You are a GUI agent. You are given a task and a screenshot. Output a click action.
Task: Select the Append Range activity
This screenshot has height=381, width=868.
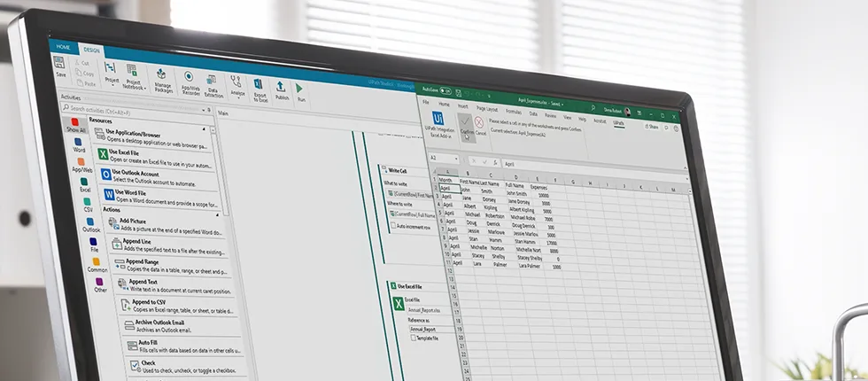[173, 266]
